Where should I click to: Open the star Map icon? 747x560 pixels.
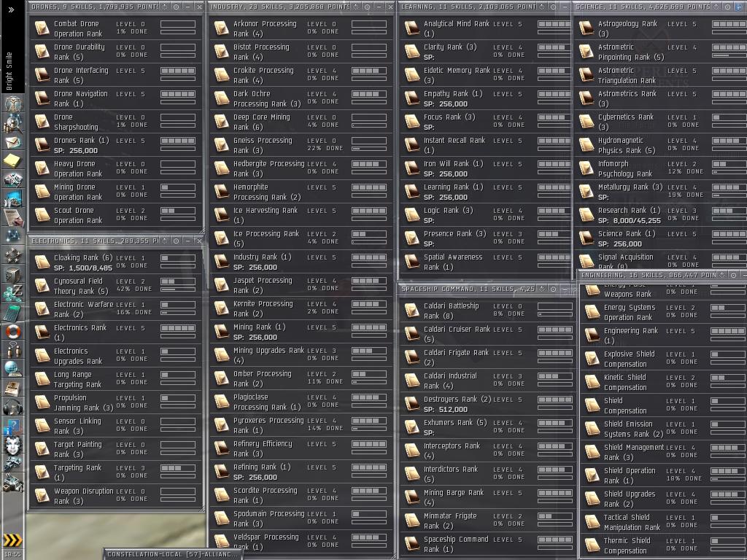(13, 236)
